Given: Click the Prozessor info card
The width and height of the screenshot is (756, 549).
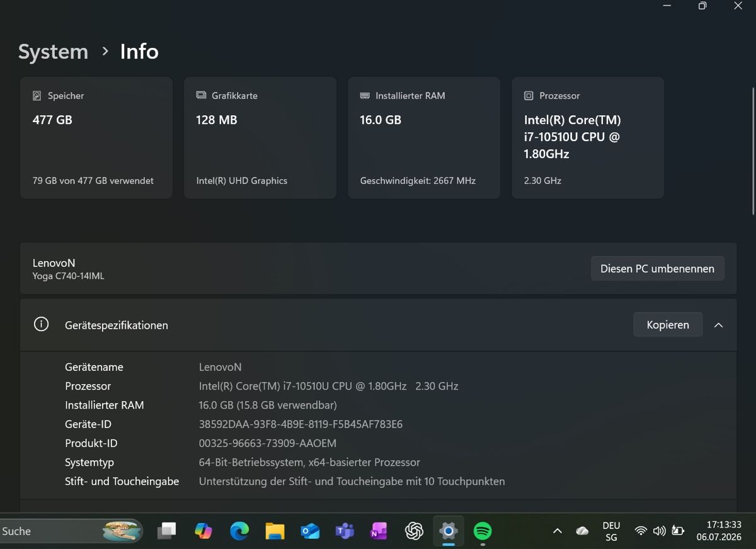Looking at the screenshot, I should point(588,138).
